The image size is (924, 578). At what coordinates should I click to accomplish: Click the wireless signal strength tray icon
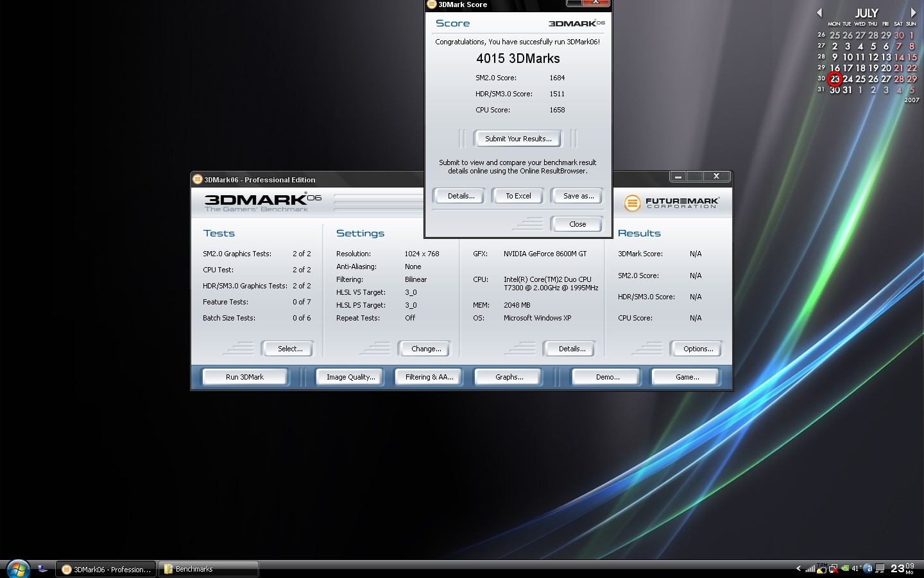(810, 568)
